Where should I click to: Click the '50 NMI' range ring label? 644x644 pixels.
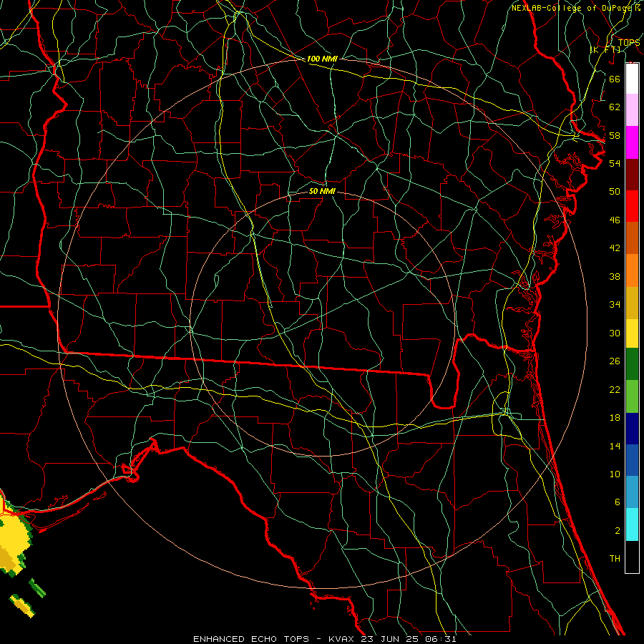point(322,191)
